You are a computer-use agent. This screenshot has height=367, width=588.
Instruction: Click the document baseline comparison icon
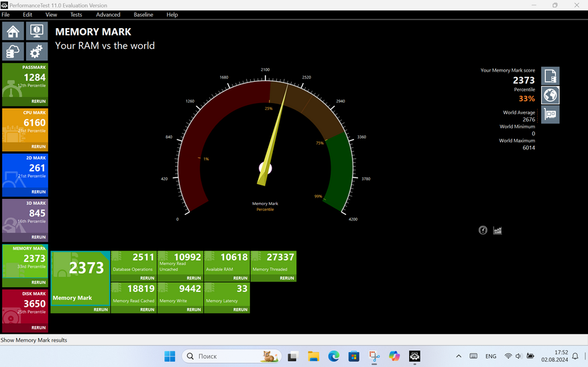[550, 76]
